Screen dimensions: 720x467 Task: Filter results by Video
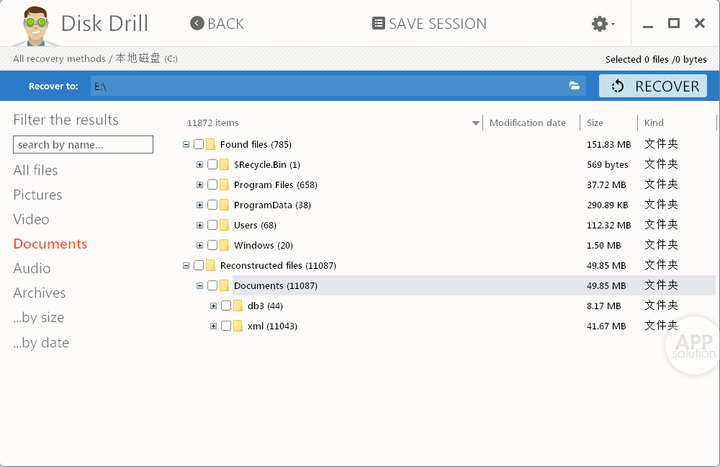click(31, 219)
